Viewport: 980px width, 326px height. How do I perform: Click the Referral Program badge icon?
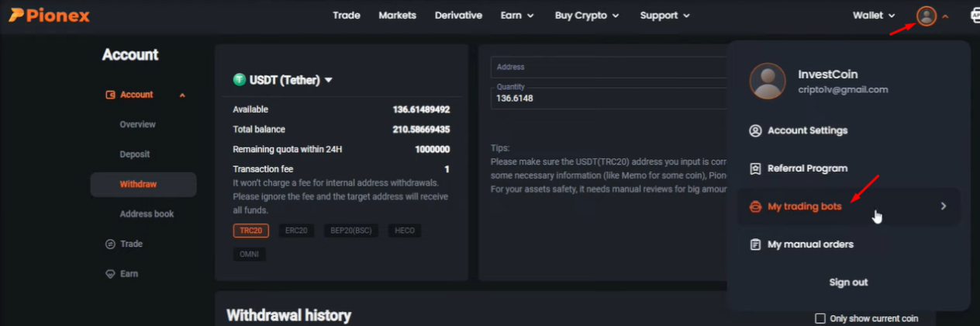click(755, 168)
